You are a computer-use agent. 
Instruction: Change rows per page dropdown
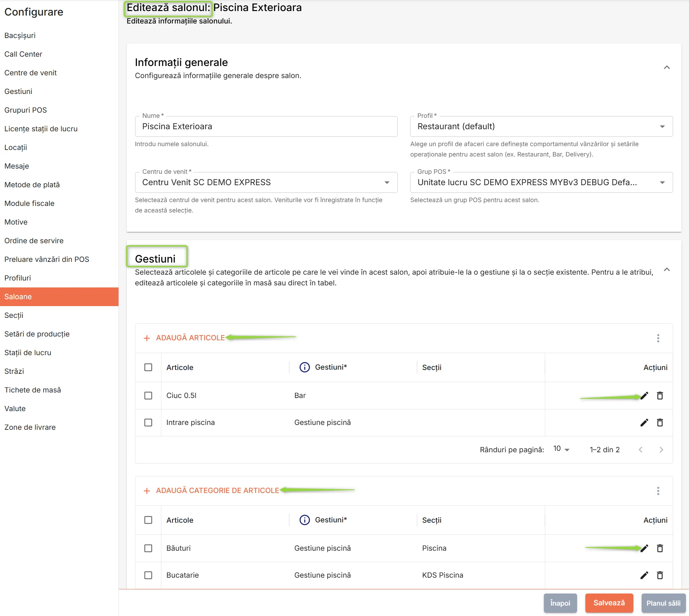click(561, 449)
